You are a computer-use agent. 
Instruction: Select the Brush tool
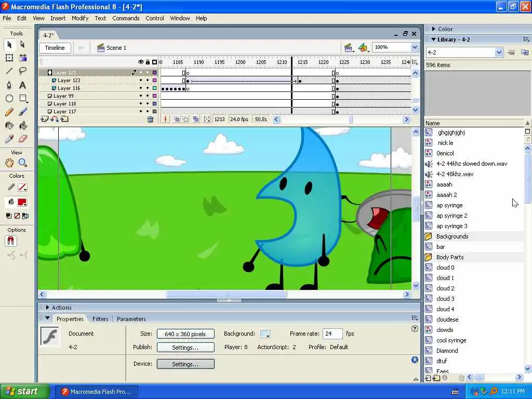(x=22, y=112)
